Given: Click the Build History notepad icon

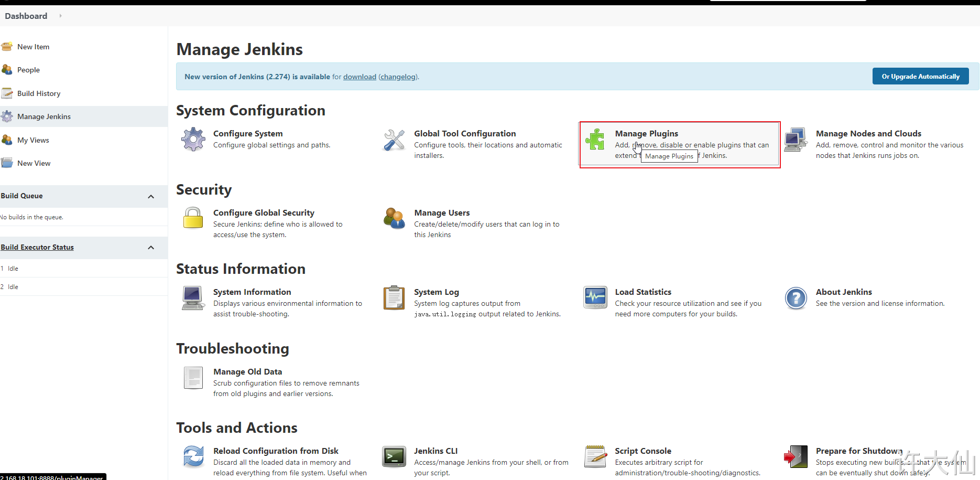Looking at the screenshot, I should 7,93.
